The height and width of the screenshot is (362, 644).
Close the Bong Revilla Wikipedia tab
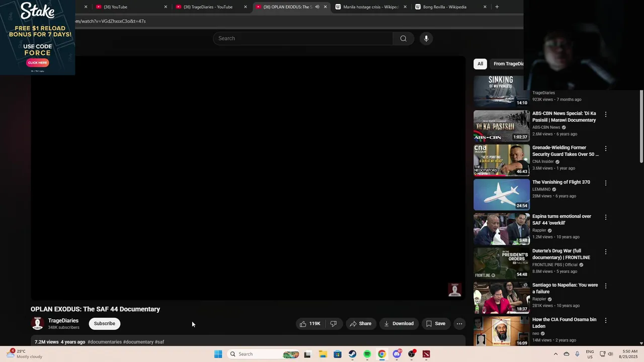click(x=485, y=7)
